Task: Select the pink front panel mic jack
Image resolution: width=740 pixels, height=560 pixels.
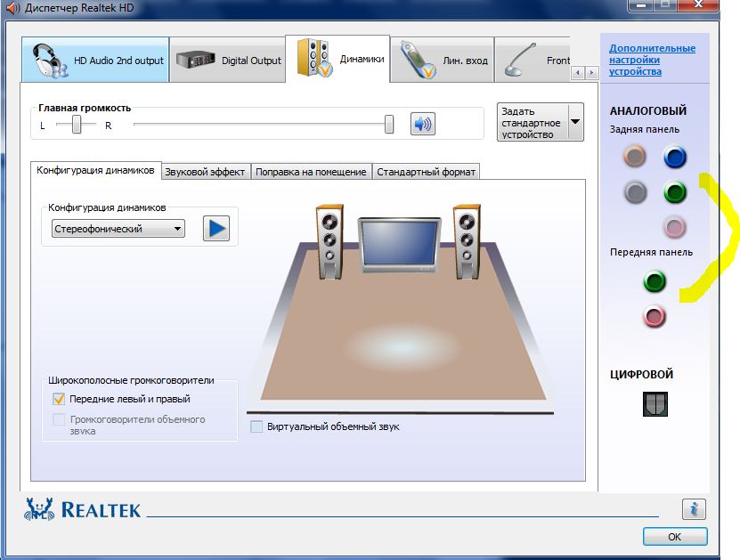Action: (x=655, y=315)
